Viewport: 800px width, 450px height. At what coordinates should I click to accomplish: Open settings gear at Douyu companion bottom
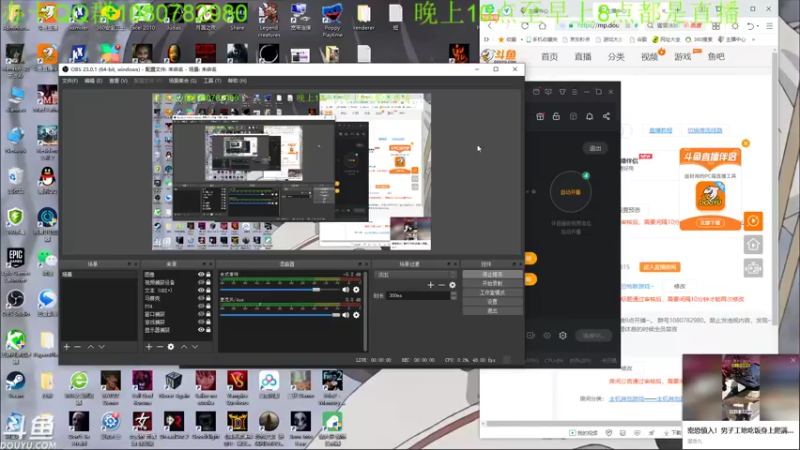pos(563,335)
